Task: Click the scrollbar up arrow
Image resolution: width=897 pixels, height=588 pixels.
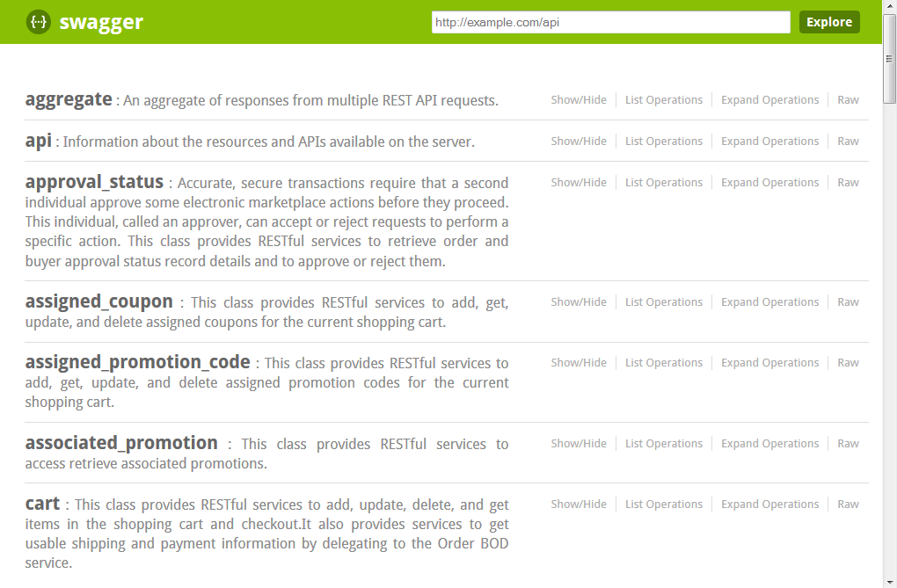Action: (x=889, y=7)
